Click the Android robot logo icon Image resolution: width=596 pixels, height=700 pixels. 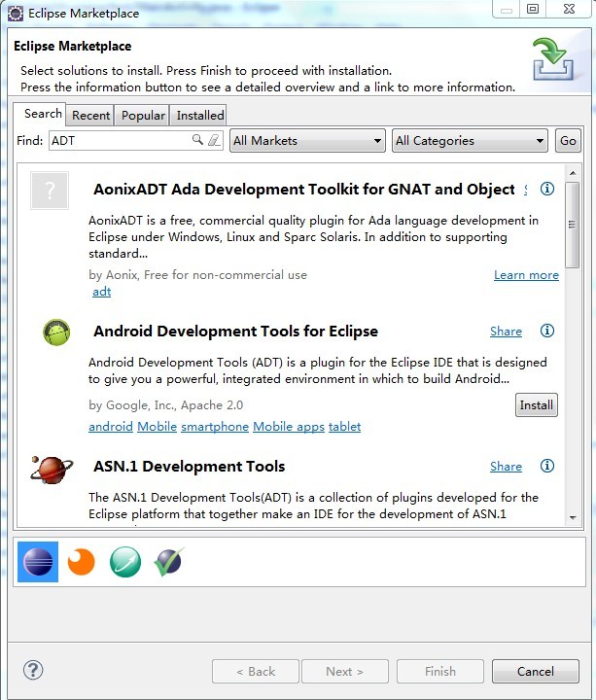[x=56, y=332]
